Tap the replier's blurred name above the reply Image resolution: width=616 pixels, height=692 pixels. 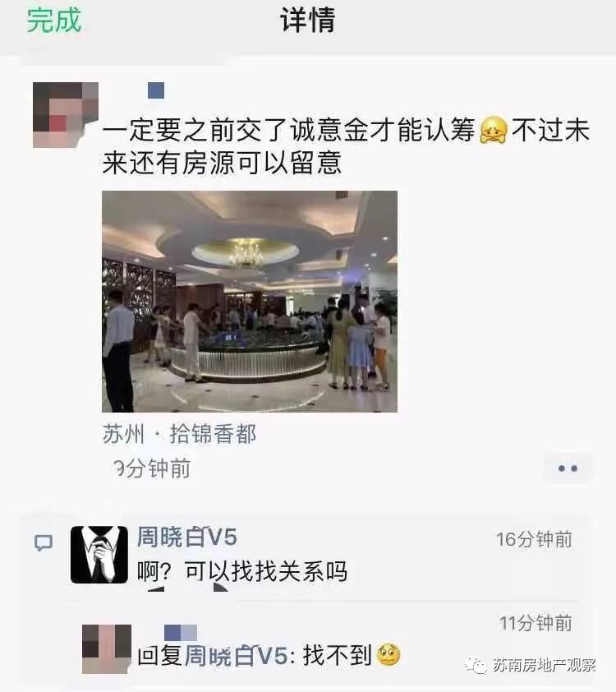(x=181, y=633)
